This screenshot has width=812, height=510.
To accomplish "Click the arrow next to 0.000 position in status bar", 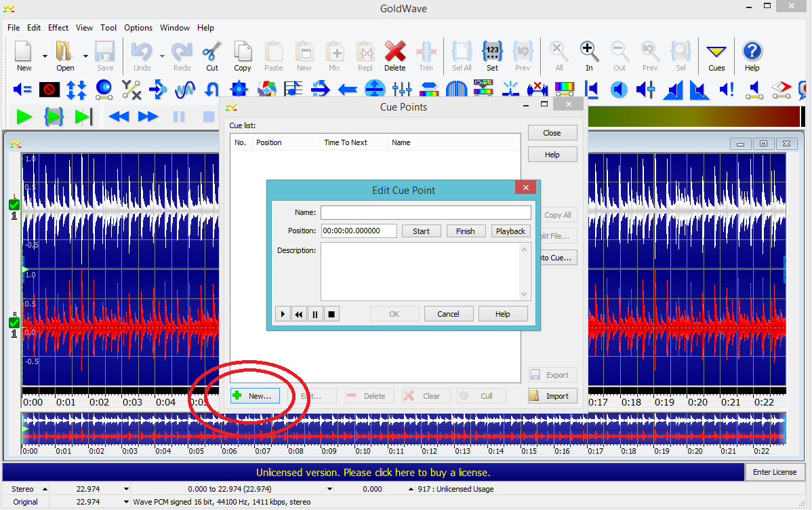I will pyautogui.click(x=411, y=489).
